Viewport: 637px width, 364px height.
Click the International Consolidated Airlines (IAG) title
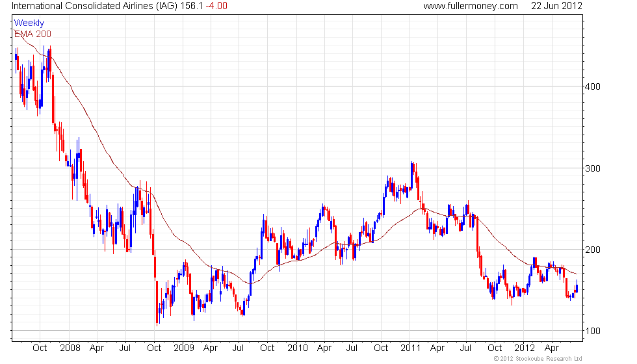(x=94, y=6)
